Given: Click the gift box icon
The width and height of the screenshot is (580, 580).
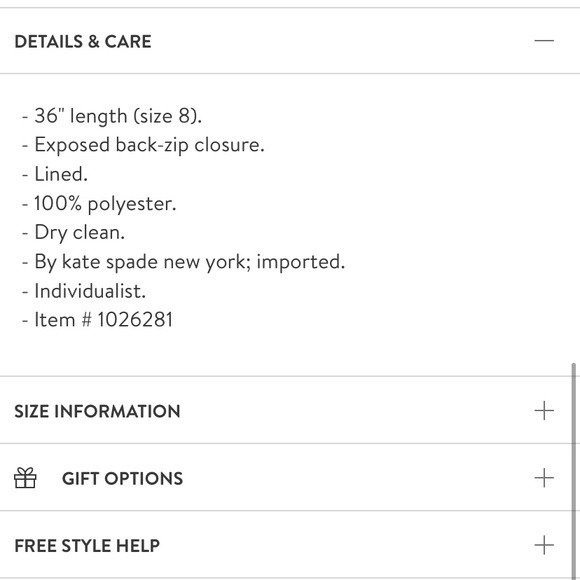Looking at the screenshot, I should tap(25, 478).
